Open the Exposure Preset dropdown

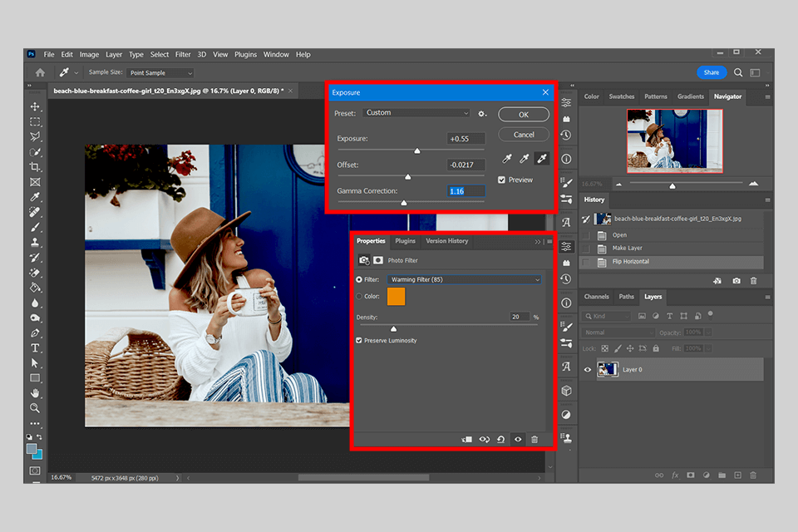point(416,113)
